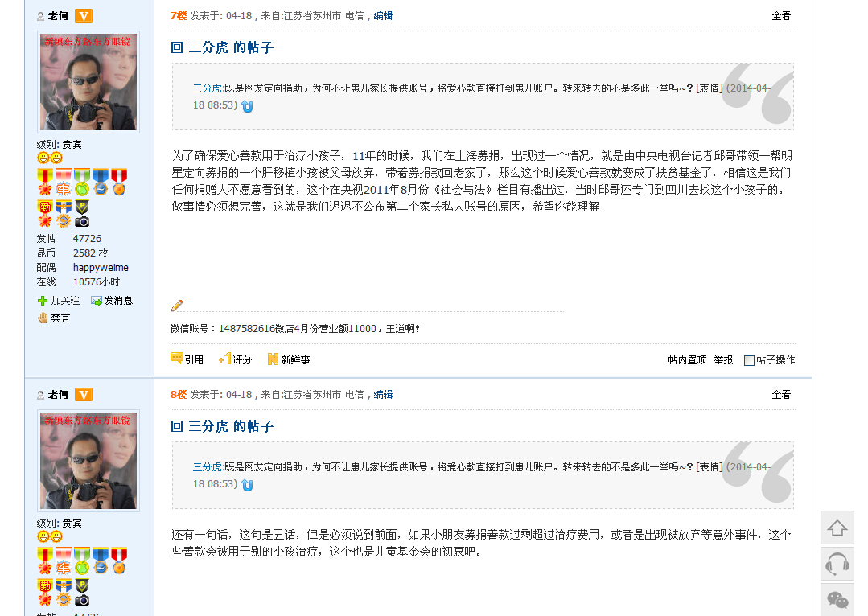Click the scroll-to-top home arrow icon
Viewport: 868px width, 616px height.
coord(837,528)
